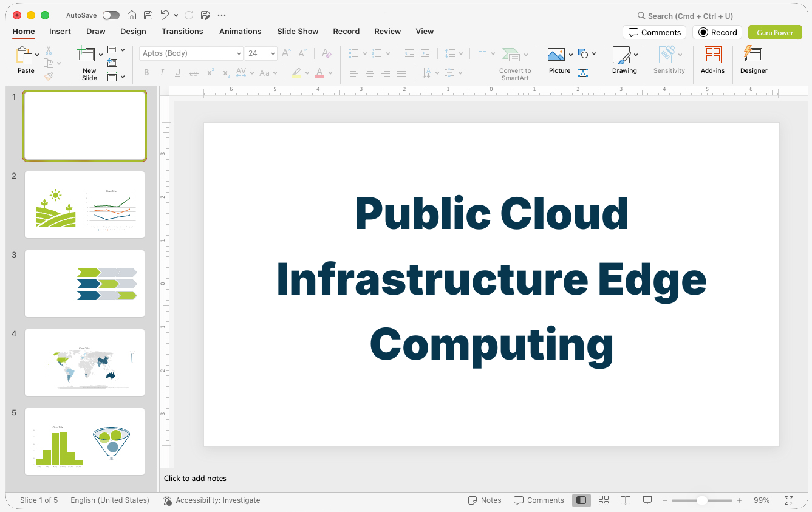Expand the Paste options arrow
The image size is (812, 512).
point(37,55)
